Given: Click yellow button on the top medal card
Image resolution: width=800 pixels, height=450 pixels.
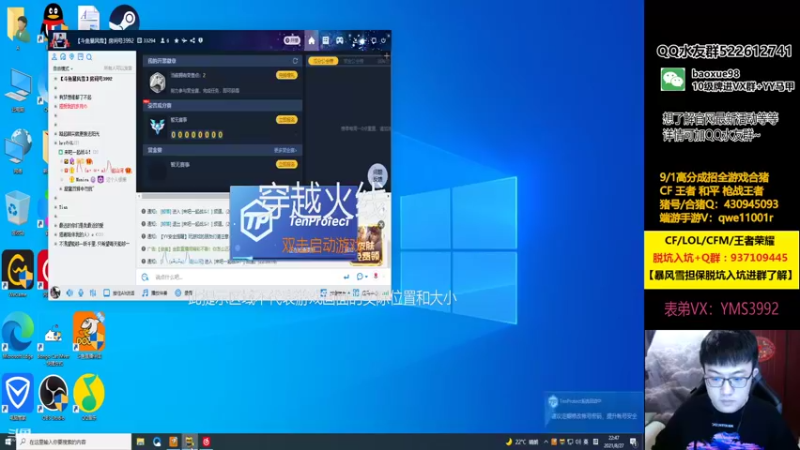Looking at the screenshot, I should [286, 75].
